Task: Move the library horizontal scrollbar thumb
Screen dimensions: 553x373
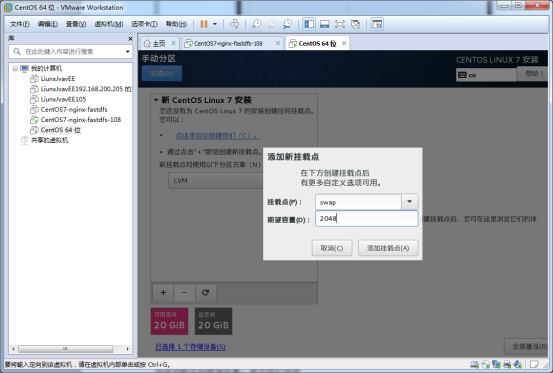Action: pos(65,349)
